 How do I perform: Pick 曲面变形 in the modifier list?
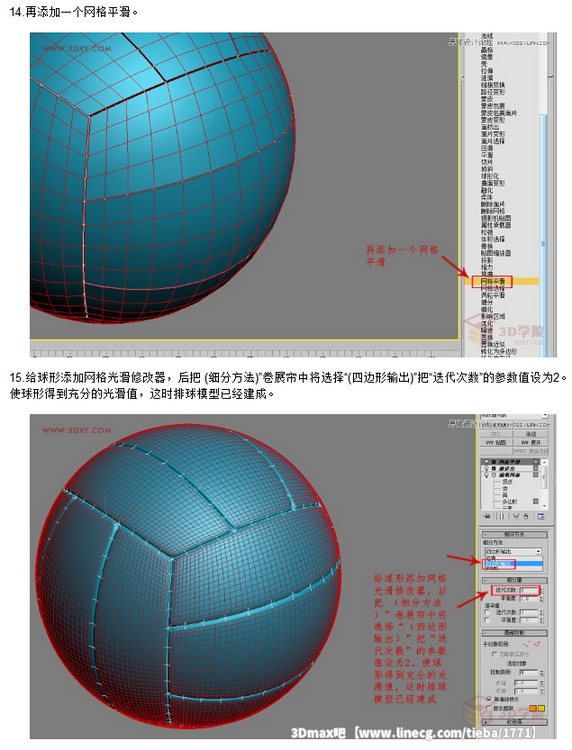[x=493, y=183]
